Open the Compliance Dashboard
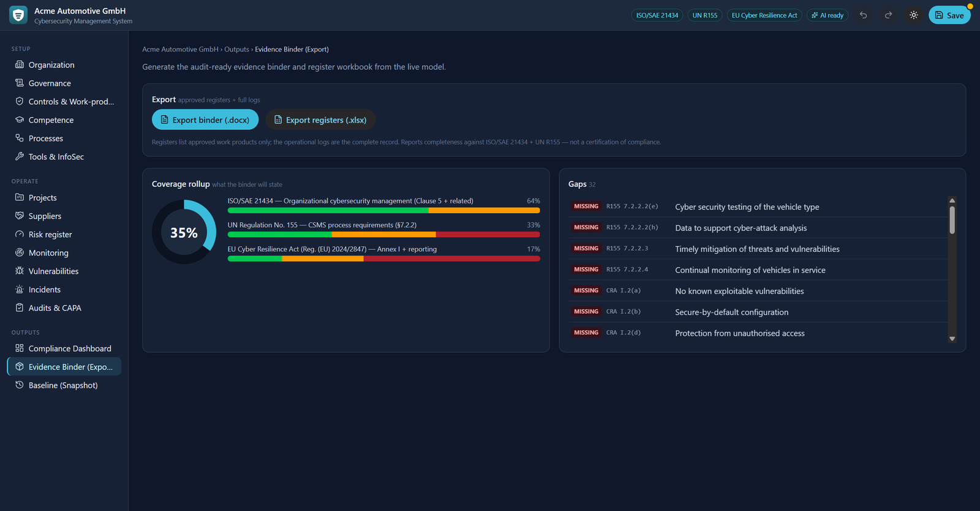Image resolution: width=980 pixels, height=511 pixels. (x=64, y=348)
